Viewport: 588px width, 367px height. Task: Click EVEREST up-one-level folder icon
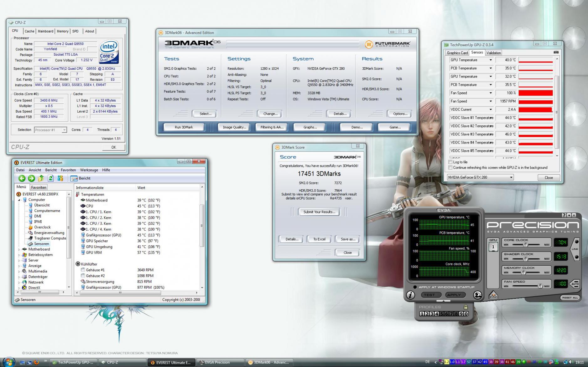coord(41,178)
